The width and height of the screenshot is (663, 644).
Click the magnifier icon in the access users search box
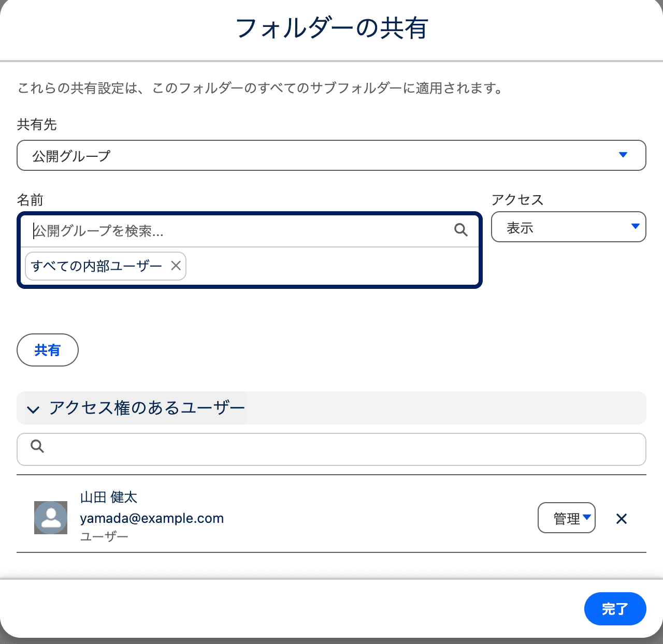point(37,446)
